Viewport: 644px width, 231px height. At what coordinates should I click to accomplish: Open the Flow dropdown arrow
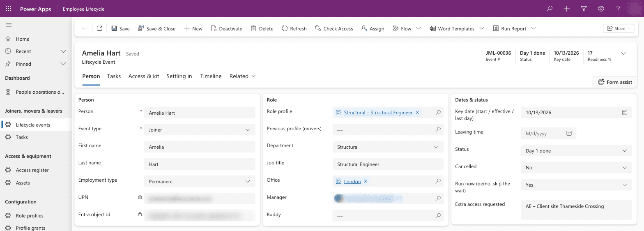(x=419, y=28)
